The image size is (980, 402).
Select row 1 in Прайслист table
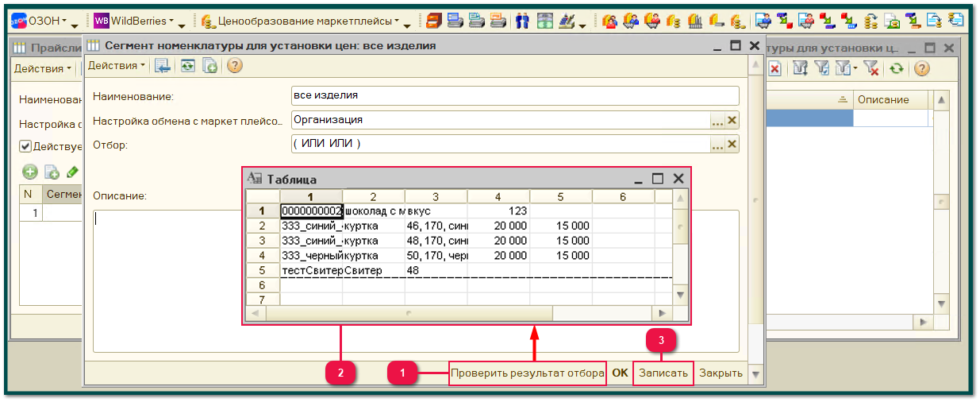pyautogui.click(x=52, y=212)
